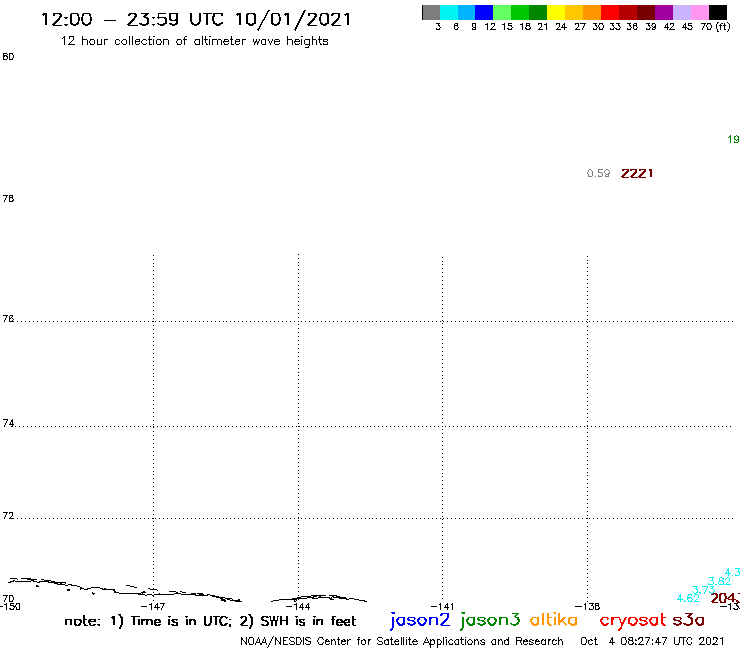Click the coastline arc near -144 longitude
Image resolution: width=740 pixels, height=650 pixels.
[319, 598]
